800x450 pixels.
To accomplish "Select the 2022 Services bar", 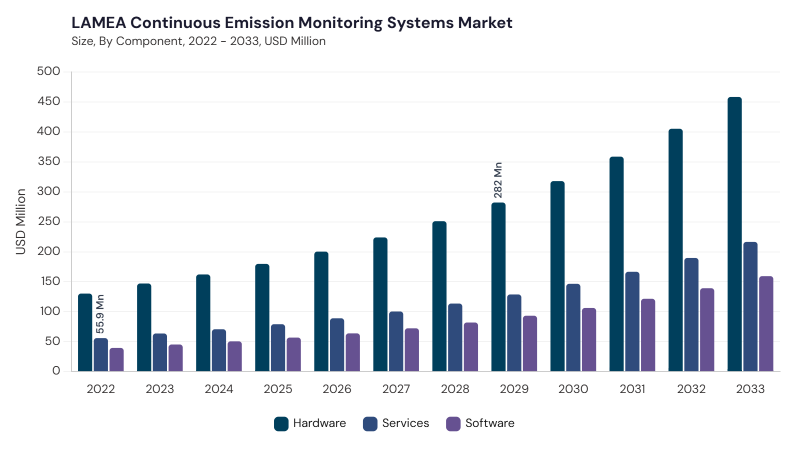I will point(101,355).
